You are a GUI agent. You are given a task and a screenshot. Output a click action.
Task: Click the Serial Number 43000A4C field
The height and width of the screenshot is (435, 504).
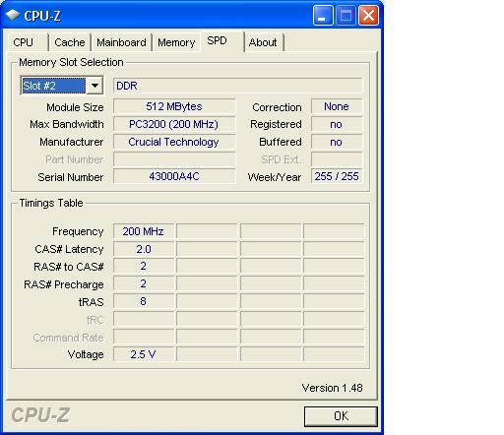point(174,177)
